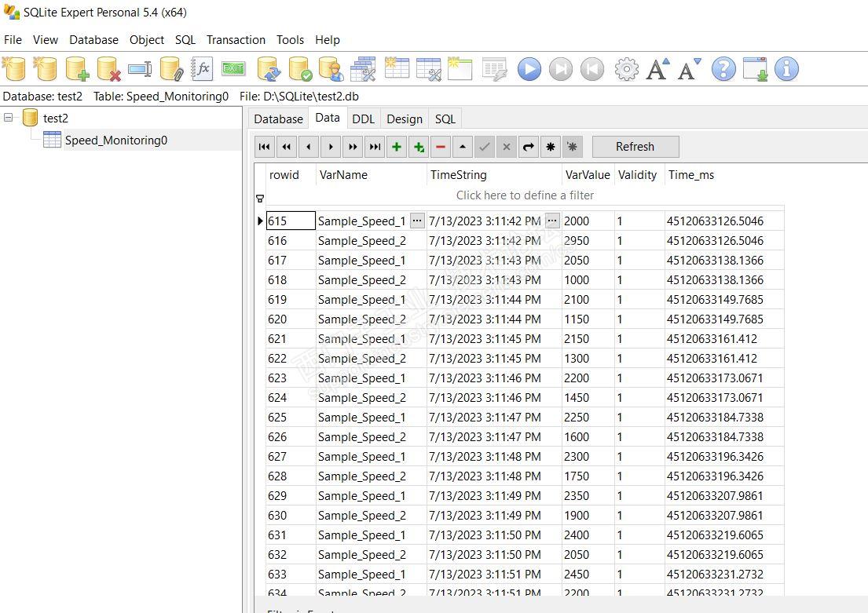Click the black asterisk bookmark button
This screenshot has height=613, width=868.
[x=550, y=147]
